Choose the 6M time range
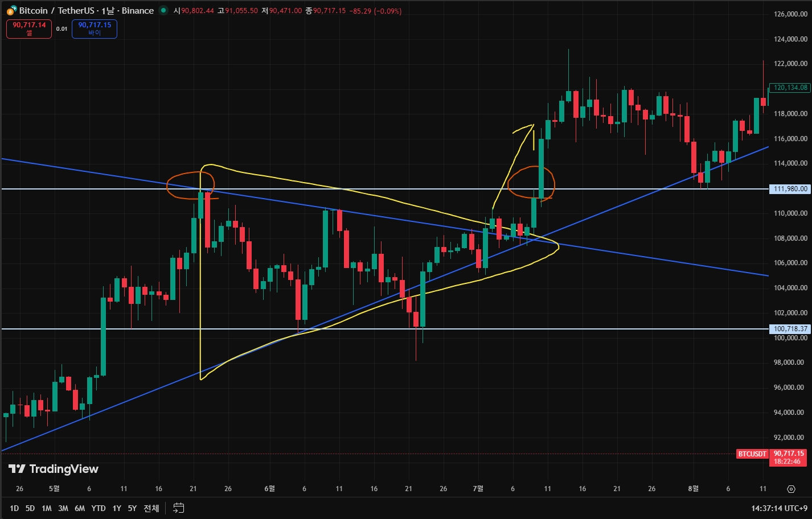The height and width of the screenshot is (519, 812). pos(80,508)
